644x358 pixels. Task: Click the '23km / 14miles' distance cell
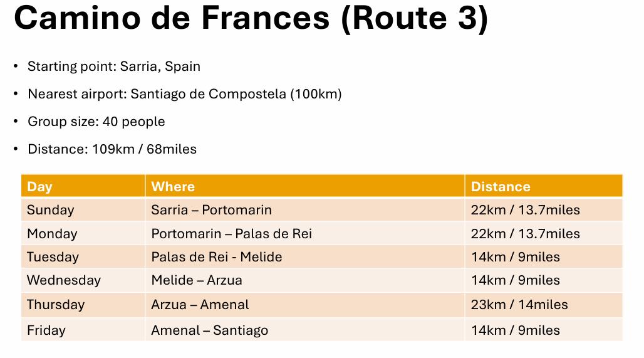coord(519,305)
